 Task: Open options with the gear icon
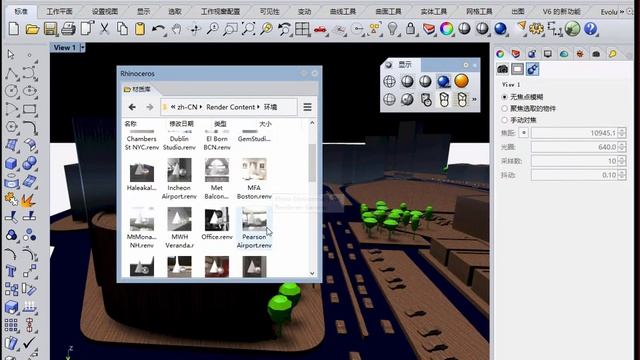click(x=536, y=29)
